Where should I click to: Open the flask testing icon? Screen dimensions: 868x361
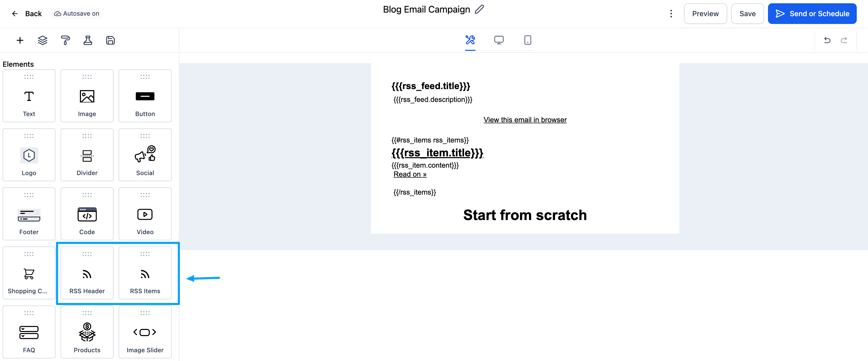88,40
